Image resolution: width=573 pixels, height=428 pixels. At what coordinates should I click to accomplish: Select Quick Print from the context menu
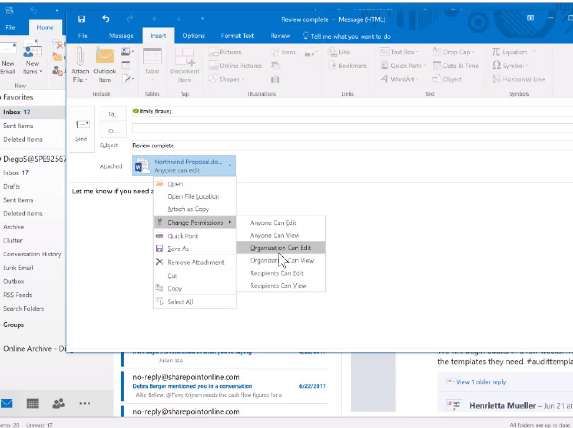(194, 236)
